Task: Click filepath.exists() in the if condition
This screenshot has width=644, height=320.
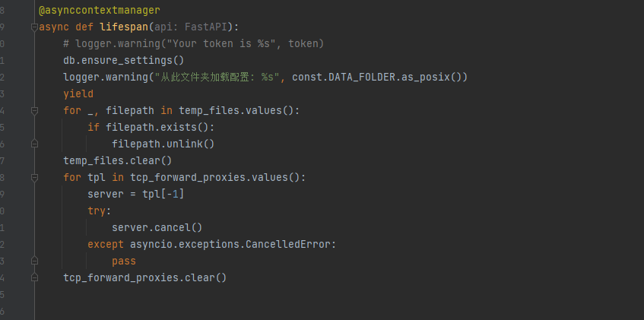Action: pos(160,127)
